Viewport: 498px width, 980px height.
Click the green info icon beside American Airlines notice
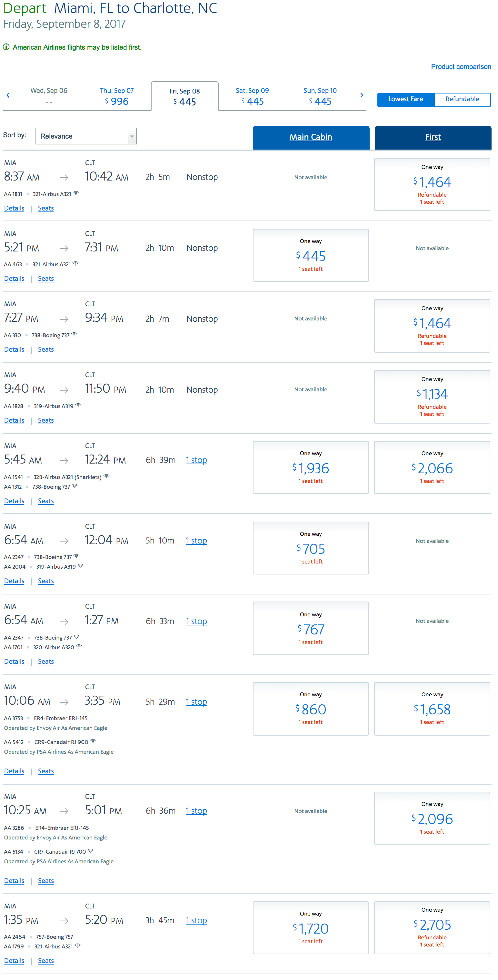coord(6,47)
